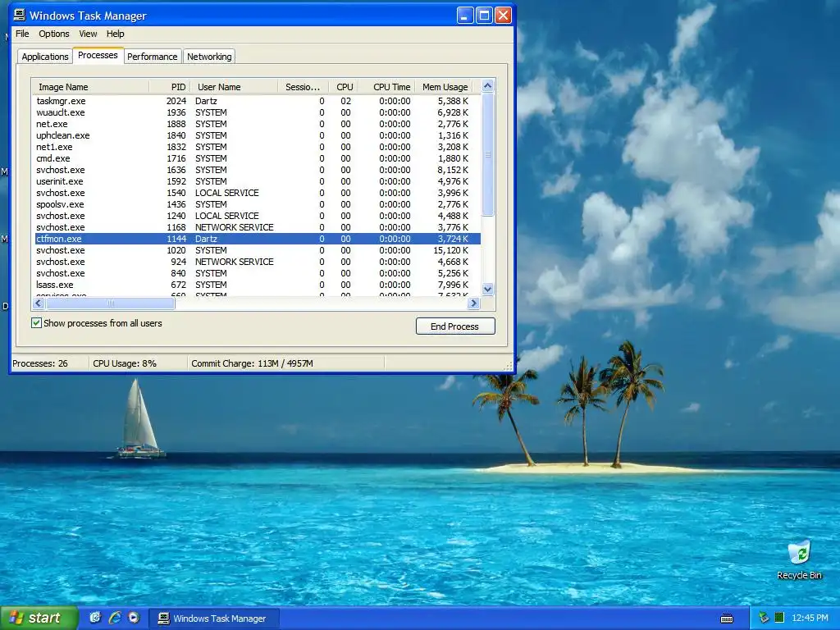Screen dimensions: 840x630
Task: Open the Options menu
Action: [53, 34]
